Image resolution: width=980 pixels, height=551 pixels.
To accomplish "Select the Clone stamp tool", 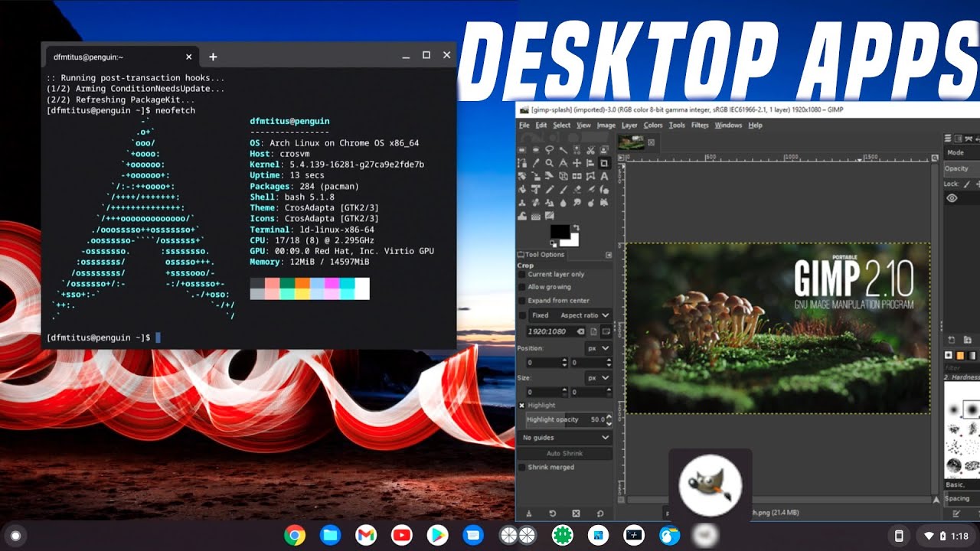I will [522, 203].
